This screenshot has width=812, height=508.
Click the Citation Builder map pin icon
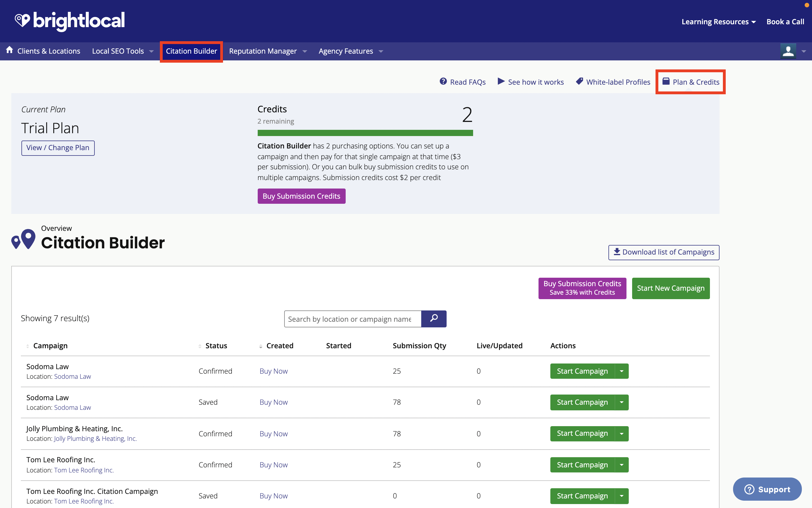[23, 239]
